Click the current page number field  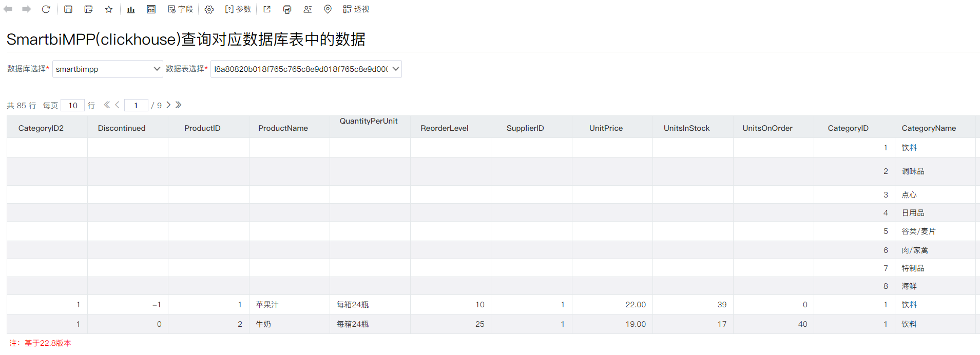[136, 105]
